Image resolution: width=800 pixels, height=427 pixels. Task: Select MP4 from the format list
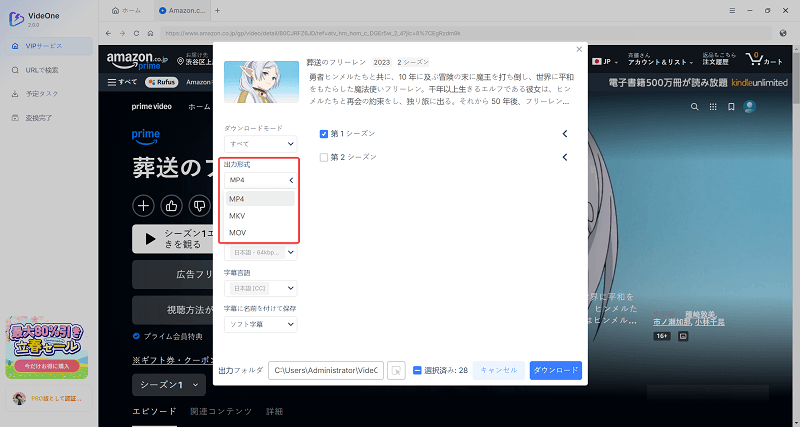pos(260,199)
